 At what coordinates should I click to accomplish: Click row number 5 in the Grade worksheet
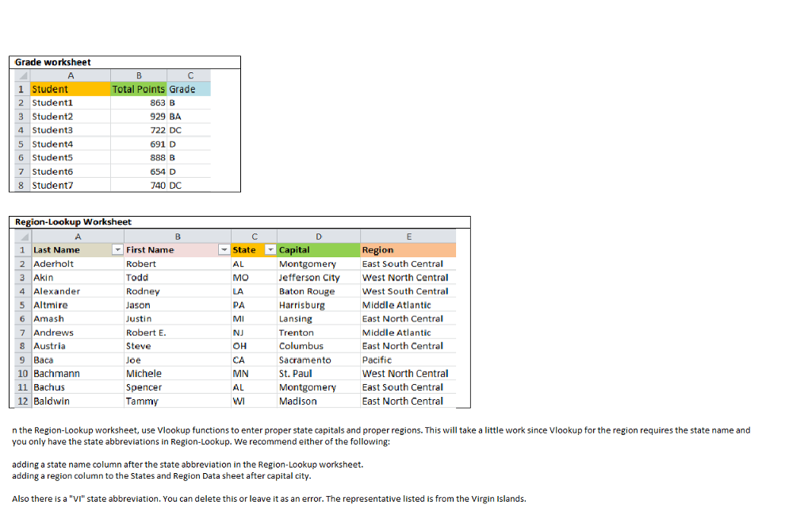click(21, 144)
